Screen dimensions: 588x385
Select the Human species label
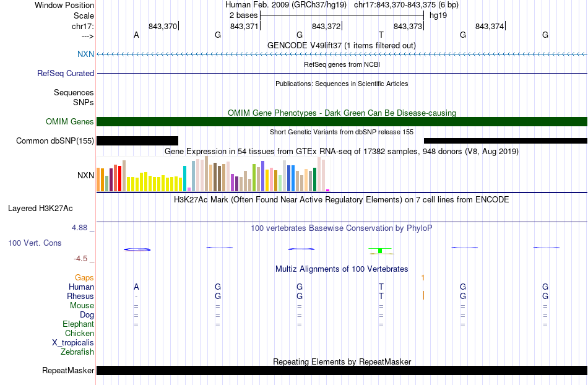pyautogui.click(x=81, y=287)
